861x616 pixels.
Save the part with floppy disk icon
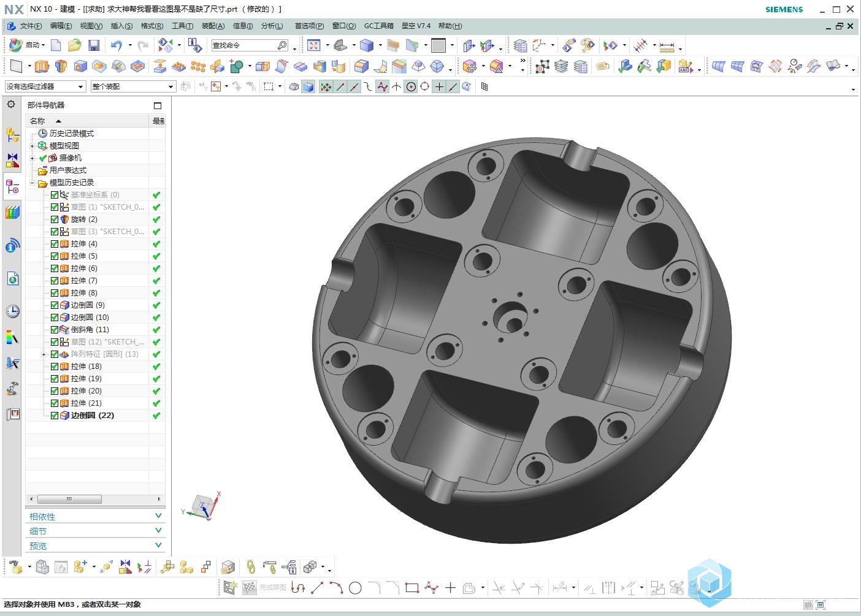(94, 45)
